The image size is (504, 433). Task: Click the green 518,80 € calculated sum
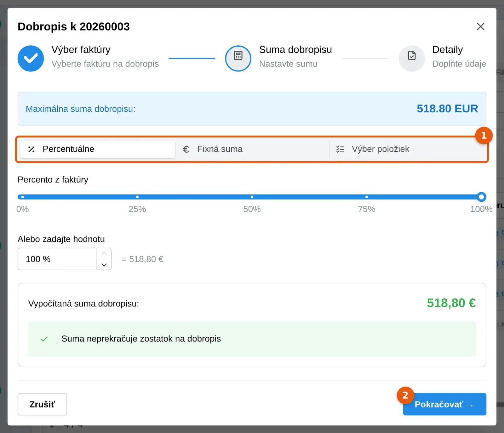pyautogui.click(x=451, y=303)
